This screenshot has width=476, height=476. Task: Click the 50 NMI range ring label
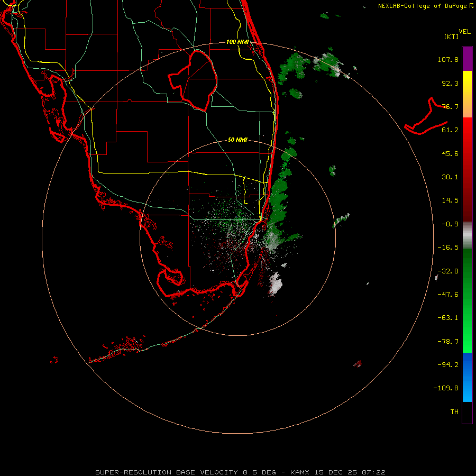[x=237, y=140]
